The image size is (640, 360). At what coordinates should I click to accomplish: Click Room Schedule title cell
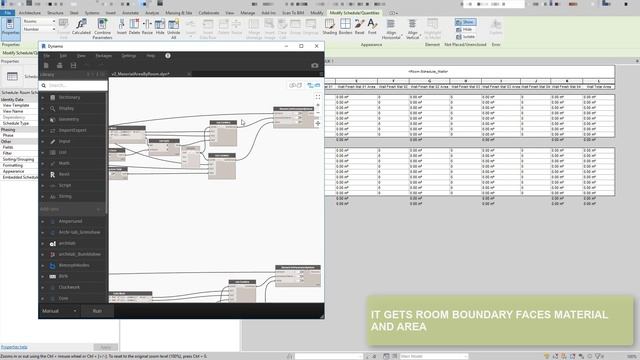pos(428,71)
